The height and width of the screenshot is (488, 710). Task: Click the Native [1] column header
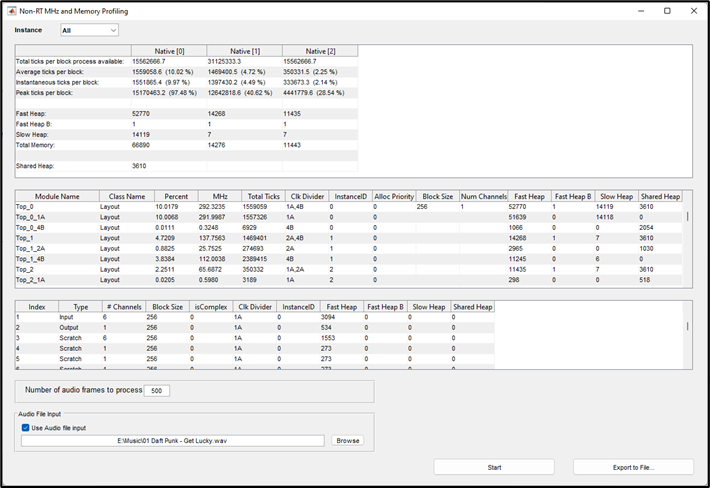coord(244,50)
